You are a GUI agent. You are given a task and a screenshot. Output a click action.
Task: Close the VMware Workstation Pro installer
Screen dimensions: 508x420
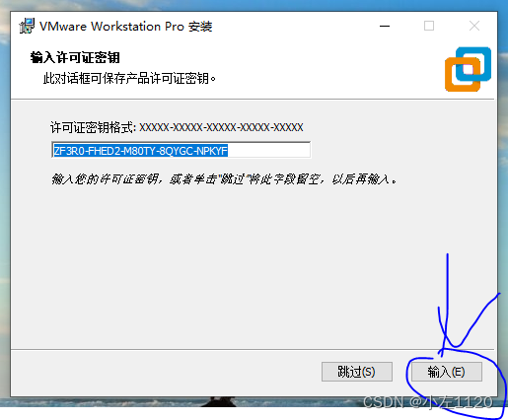474,26
